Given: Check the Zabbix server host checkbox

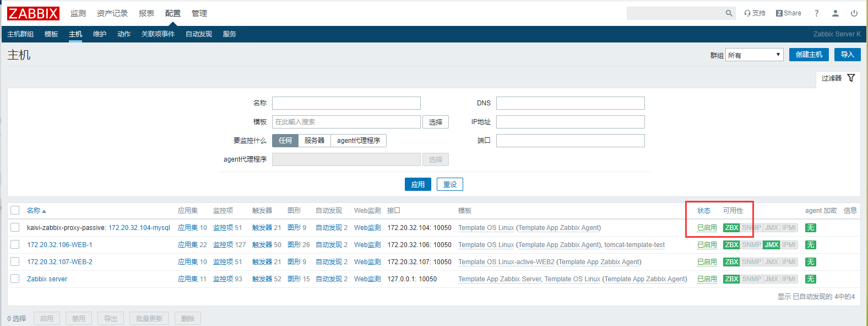Looking at the screenshot, I should point(15,279).
